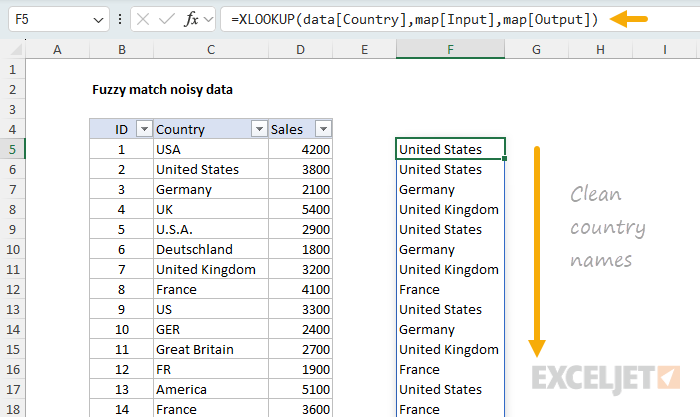The height and width of the screenshot is (417, 700).
Task: Select the sales value 5100
Action: click(300, 389)
